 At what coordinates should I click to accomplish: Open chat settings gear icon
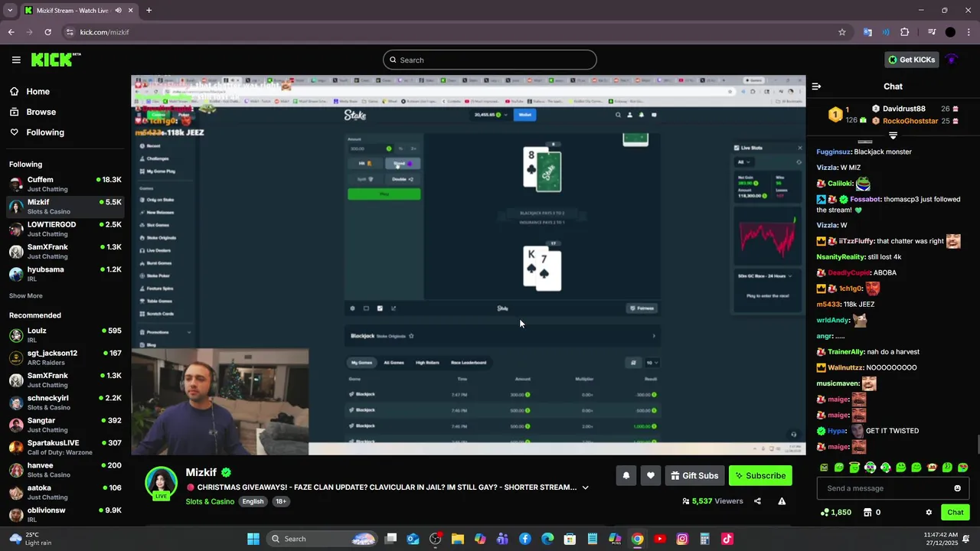(x=929, y=513)
